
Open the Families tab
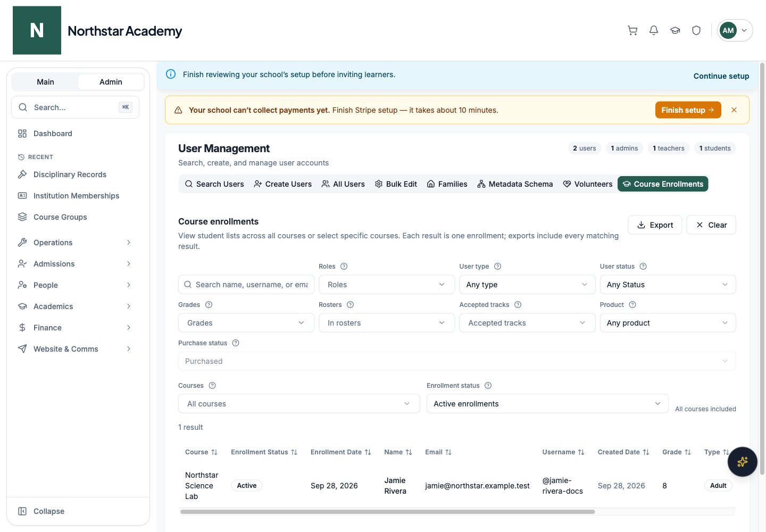(447, 184)
